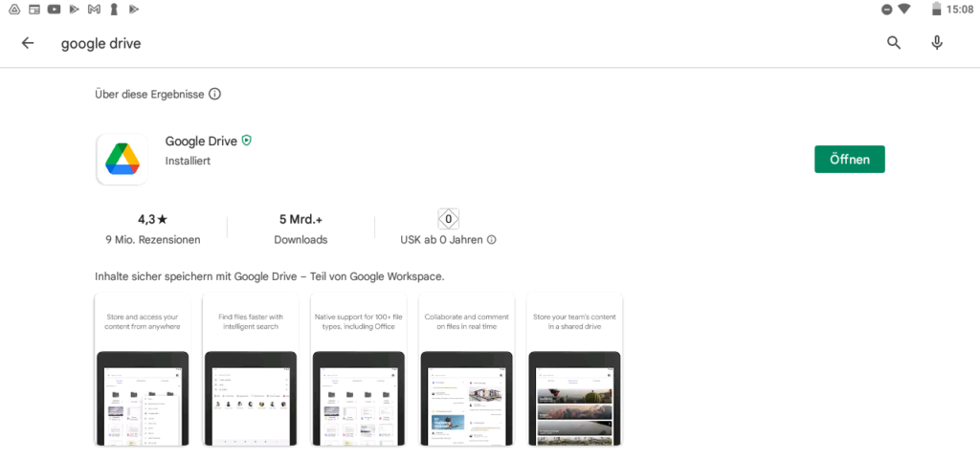
Task: Tap the 9 Mio. Rezensionen text
Action: coord(153,240)
